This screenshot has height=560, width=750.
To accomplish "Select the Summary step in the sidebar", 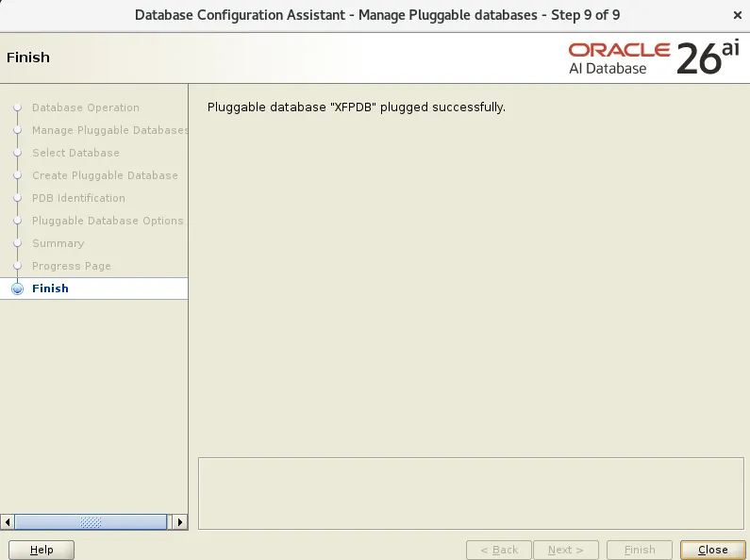I will point(58,243).
